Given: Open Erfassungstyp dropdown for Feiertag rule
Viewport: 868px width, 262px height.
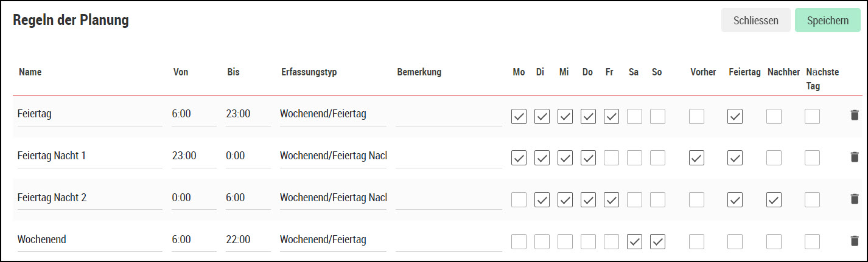Looking at the screenshot, I should click(x=333, y=114).
